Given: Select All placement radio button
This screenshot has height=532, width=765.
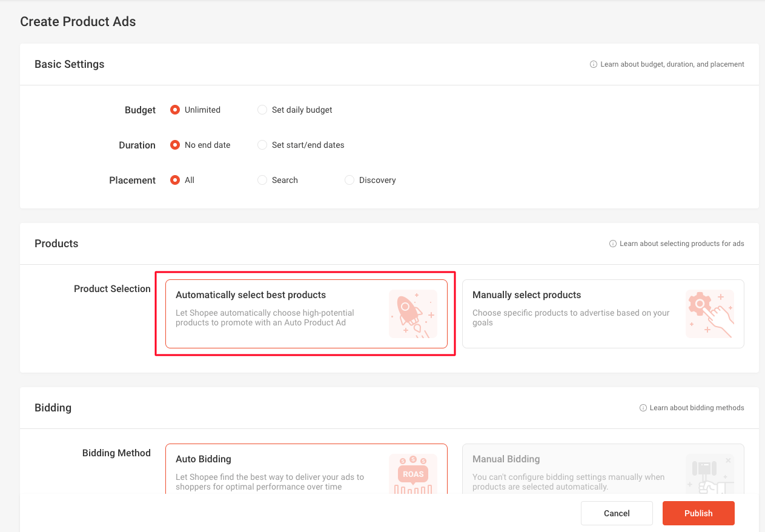Looking at the screenshot, I should click(175, 180).
